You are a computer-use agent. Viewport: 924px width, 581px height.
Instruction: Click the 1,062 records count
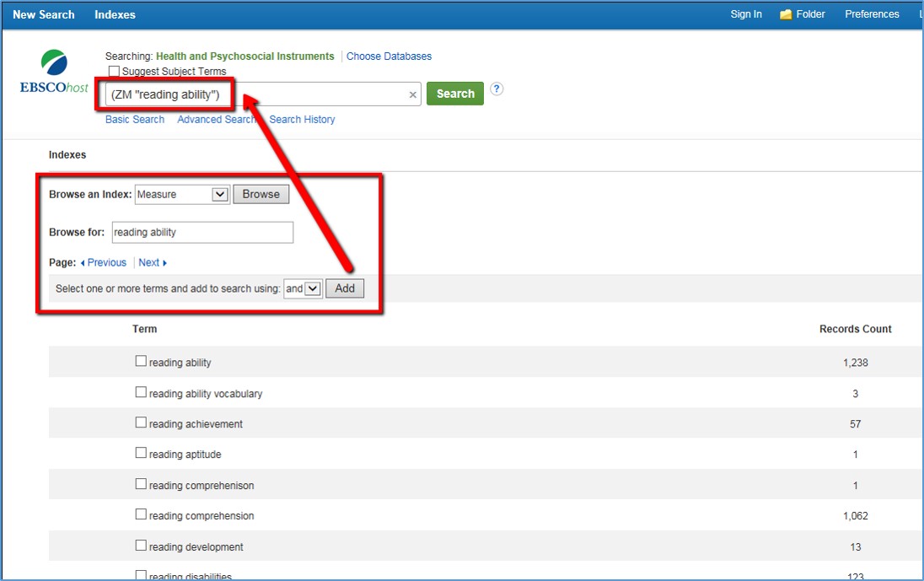click(855, 516)
